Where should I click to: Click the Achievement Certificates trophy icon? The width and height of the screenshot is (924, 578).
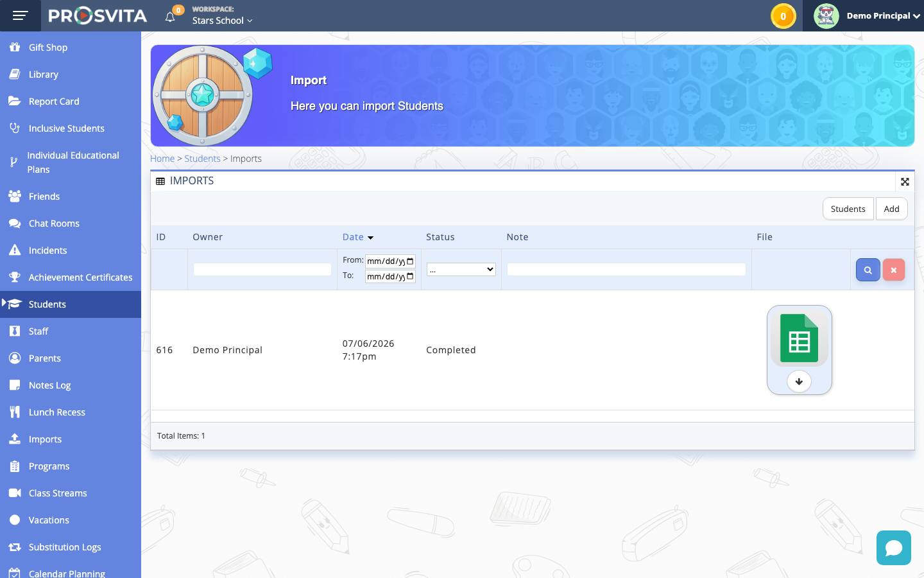[14, 277]
